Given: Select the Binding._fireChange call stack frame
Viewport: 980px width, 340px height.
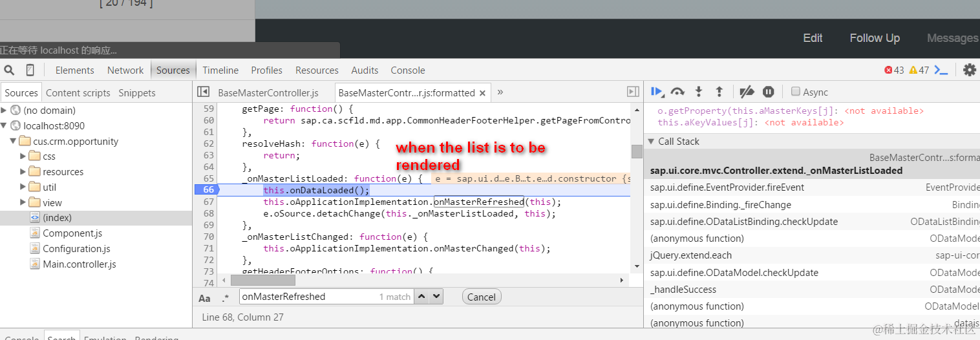Looking at the screenshot, I should point(812,204).
